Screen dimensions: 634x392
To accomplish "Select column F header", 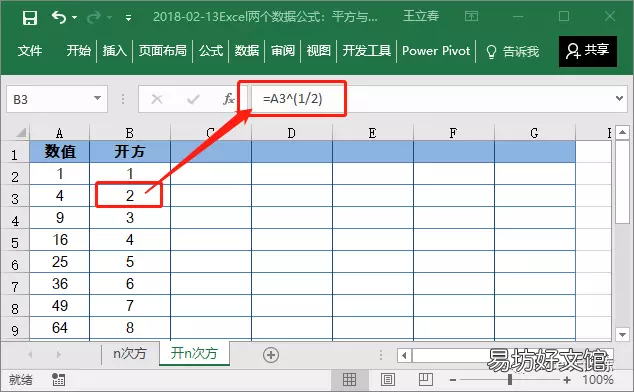I will click(454, 133).
